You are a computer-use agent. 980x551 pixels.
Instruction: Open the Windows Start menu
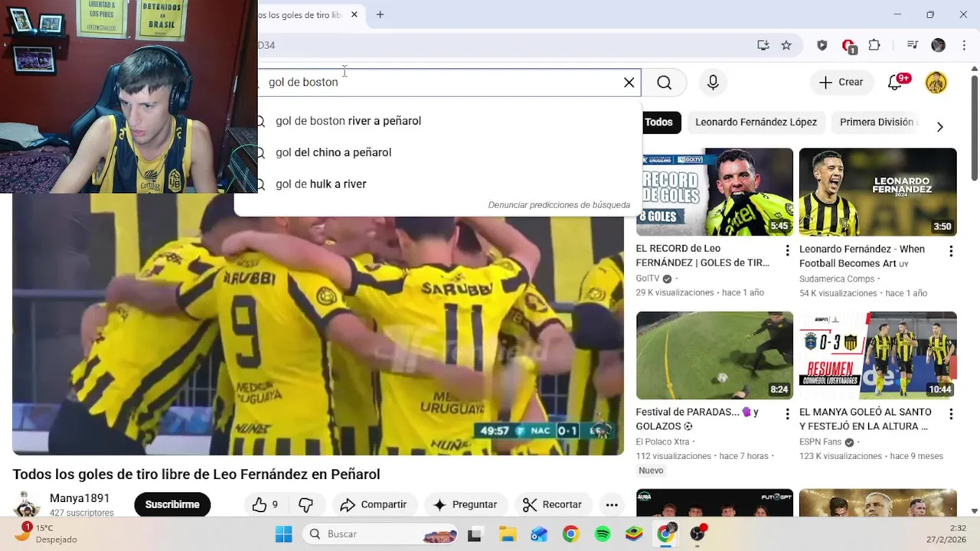(x=283, y=534)
